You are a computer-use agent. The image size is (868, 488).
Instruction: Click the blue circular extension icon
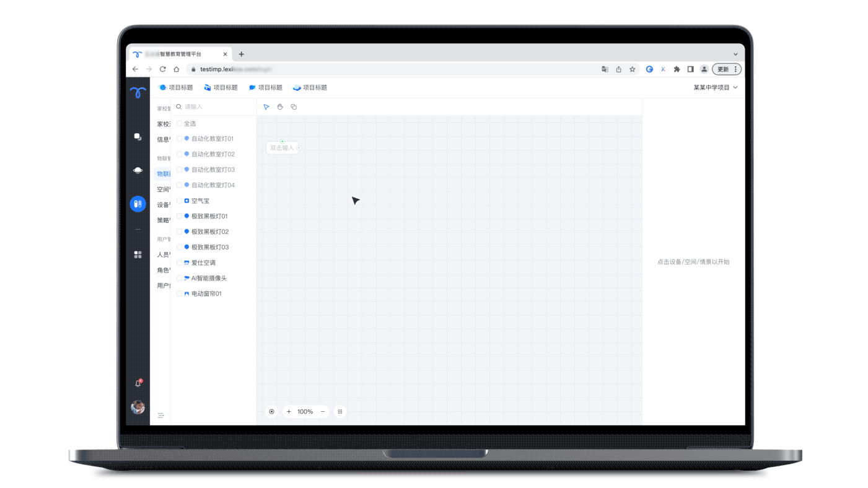click(649, 69)
